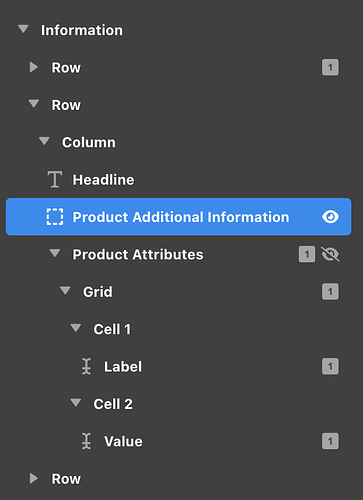Collapse the Column disclosure triangle
Screen dimensions: 363x500
(44, 141)
